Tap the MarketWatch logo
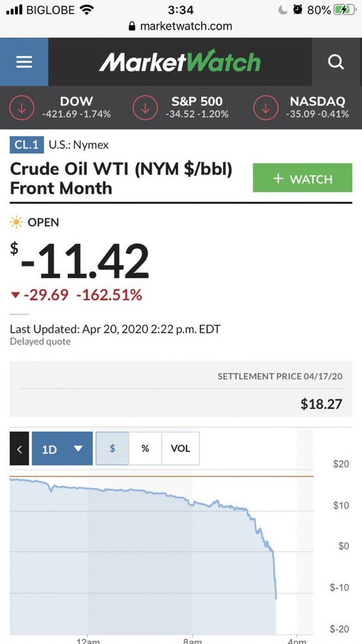The image size is (362, 644). point(180,62)
